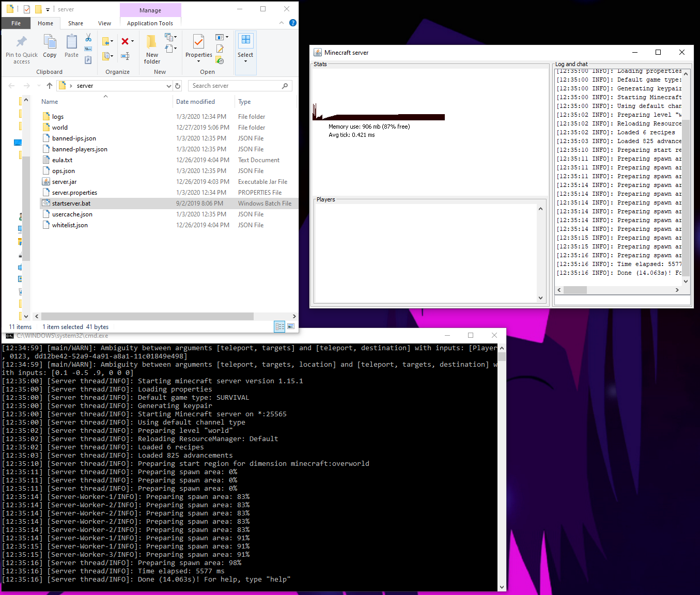Go up one folder level arrow

click(50, 86)
